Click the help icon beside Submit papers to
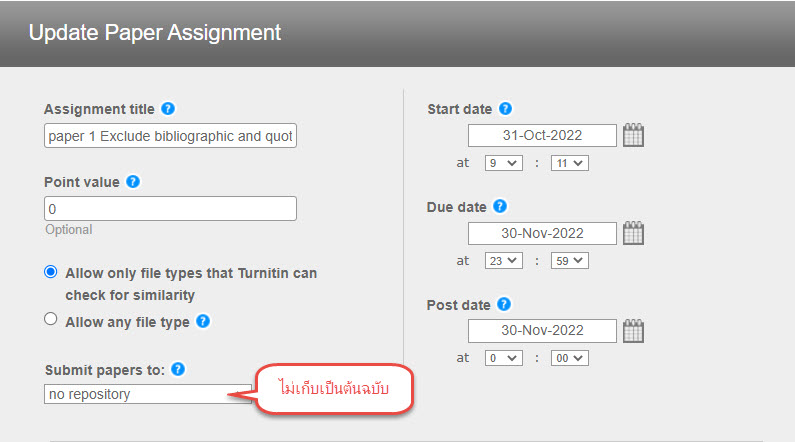Screen dimensions: 795x442 pyautogui.click(x=178, y=369)
